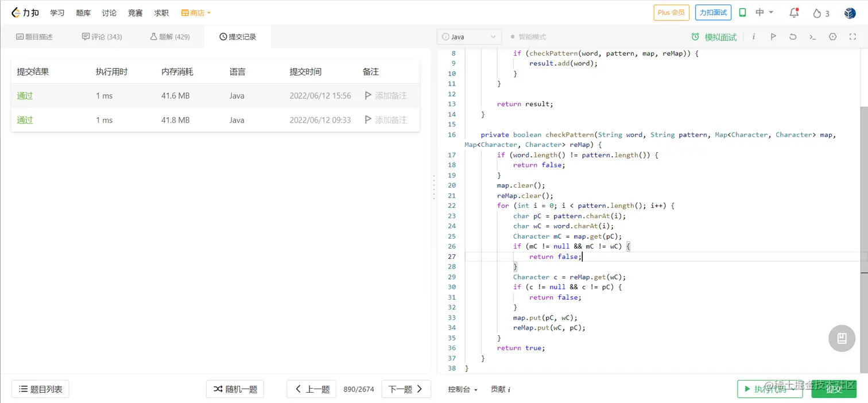
Task: Open 求职 in top navigation
Action: pos(161,13)
